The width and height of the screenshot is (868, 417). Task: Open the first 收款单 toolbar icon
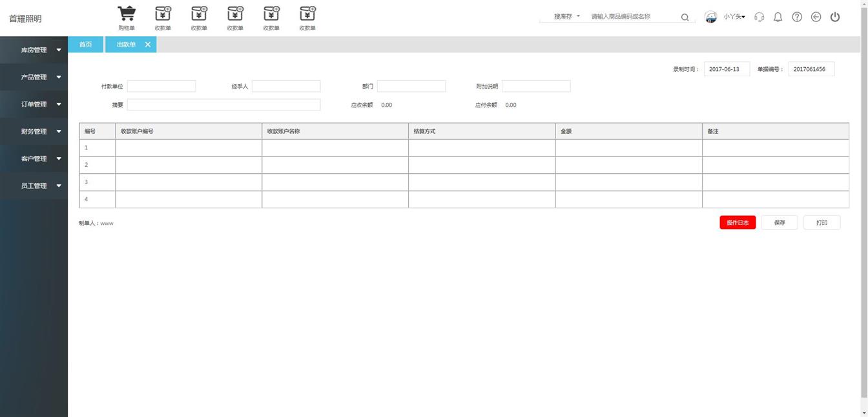163,14
